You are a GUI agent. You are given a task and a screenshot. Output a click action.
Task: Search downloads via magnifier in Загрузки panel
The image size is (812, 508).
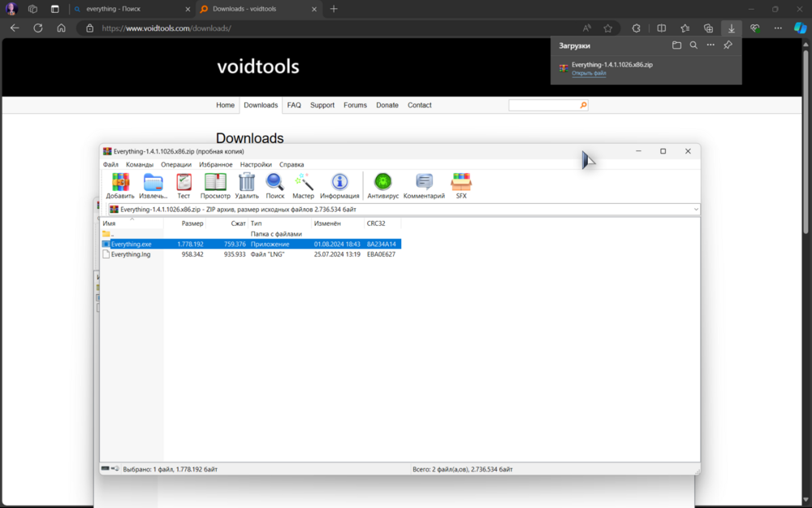click(693, 46)
